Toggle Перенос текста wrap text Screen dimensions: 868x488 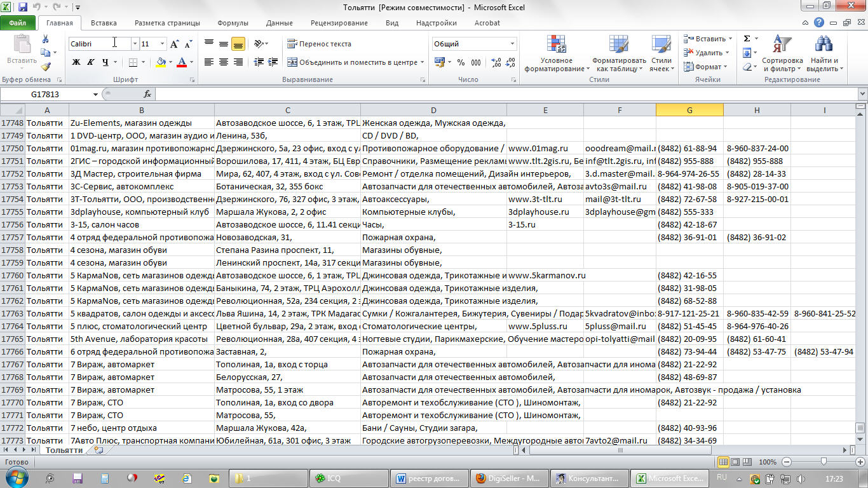coord(319,44)
